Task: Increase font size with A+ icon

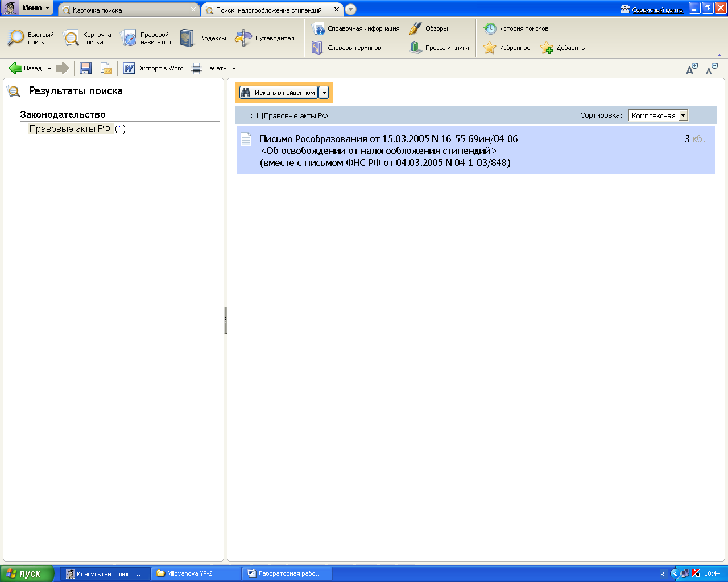Action: tap(692, 69)
